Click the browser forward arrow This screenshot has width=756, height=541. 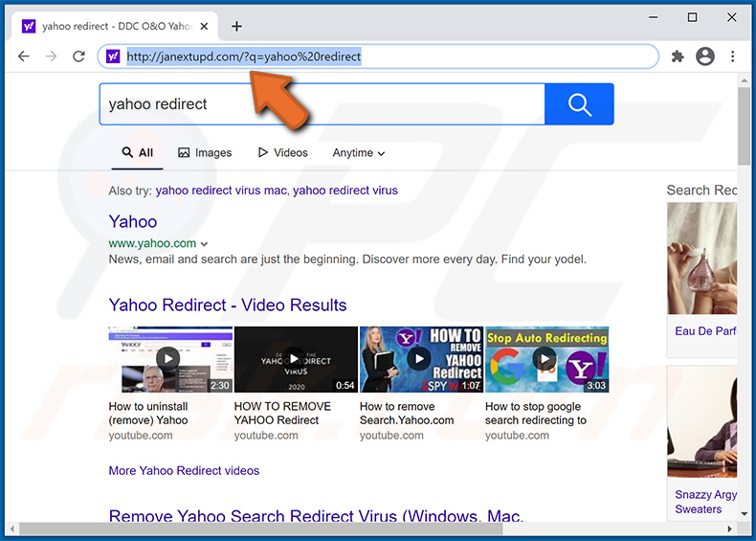(x=51, y=56)
